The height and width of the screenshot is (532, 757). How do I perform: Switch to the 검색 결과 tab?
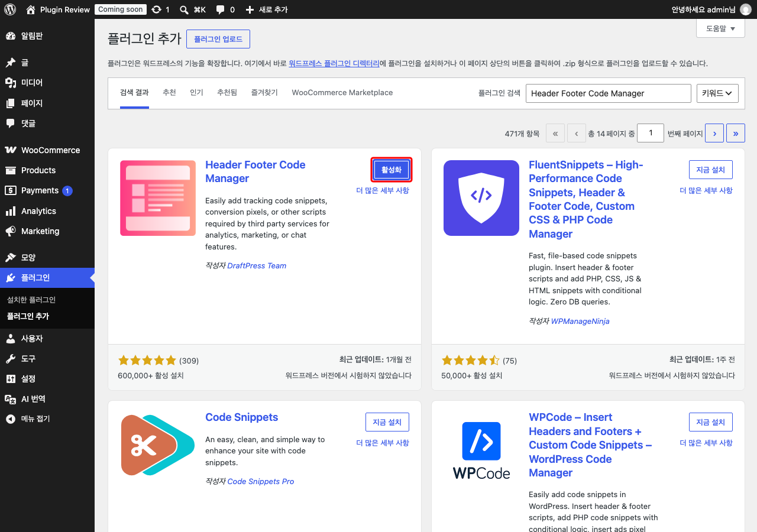pyautogui.click(x=134, y=93)
